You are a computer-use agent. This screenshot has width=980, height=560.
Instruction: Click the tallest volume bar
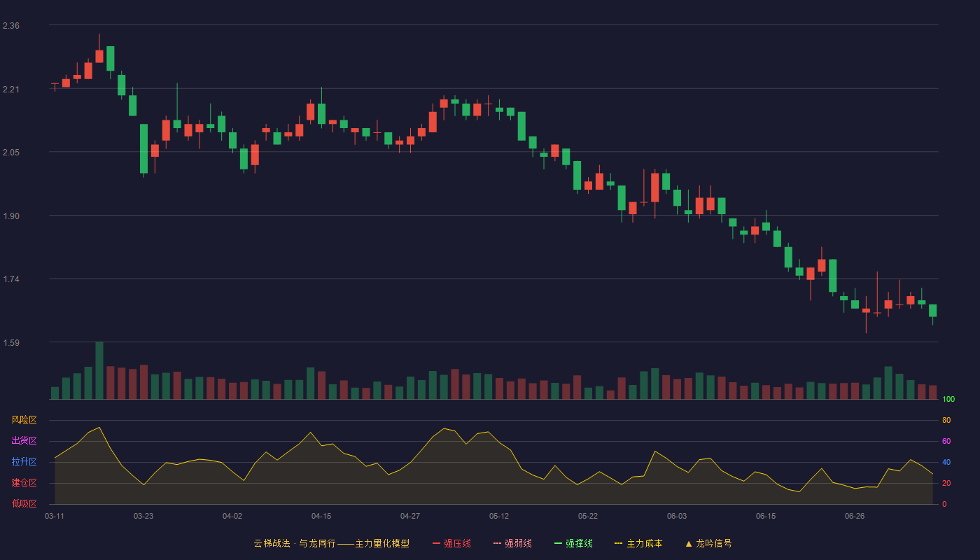click(x=99, y=370)
